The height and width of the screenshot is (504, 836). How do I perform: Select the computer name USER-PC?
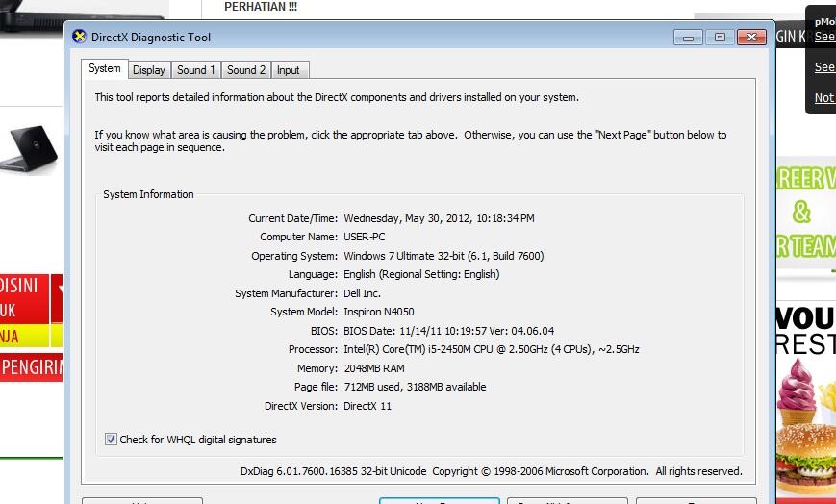click(365, 237)
